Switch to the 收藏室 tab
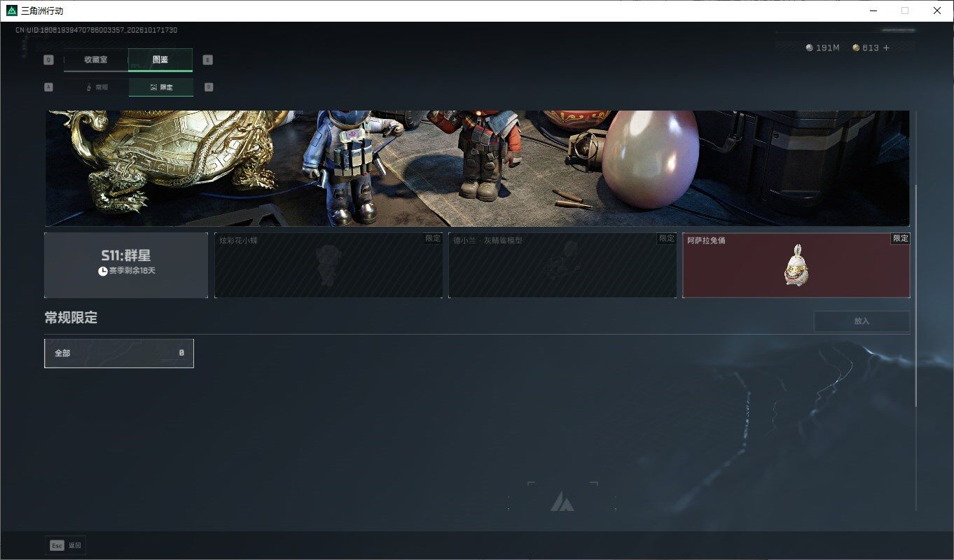 pyautogui.click(x=96, y=59)
